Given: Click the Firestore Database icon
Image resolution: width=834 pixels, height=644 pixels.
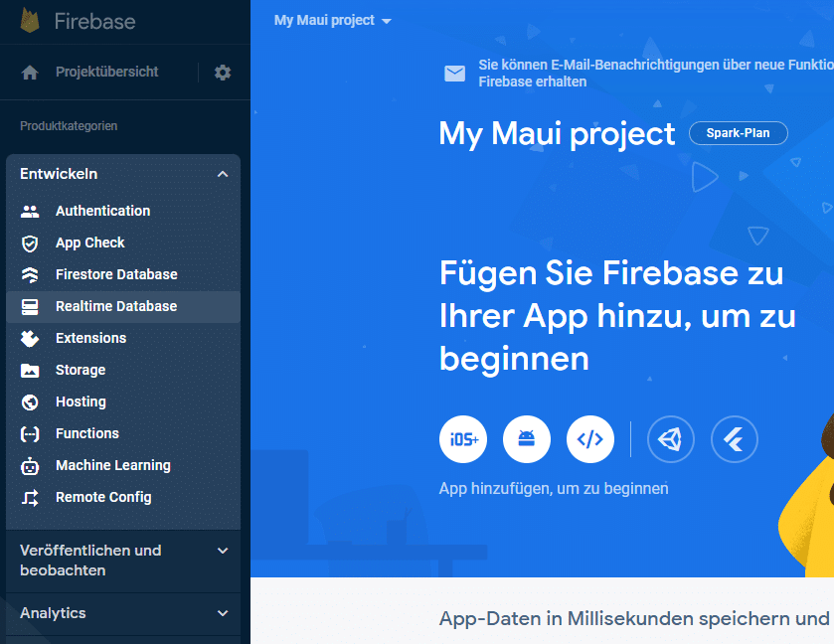Looking at the screenshot, I should tap(30, 275).
